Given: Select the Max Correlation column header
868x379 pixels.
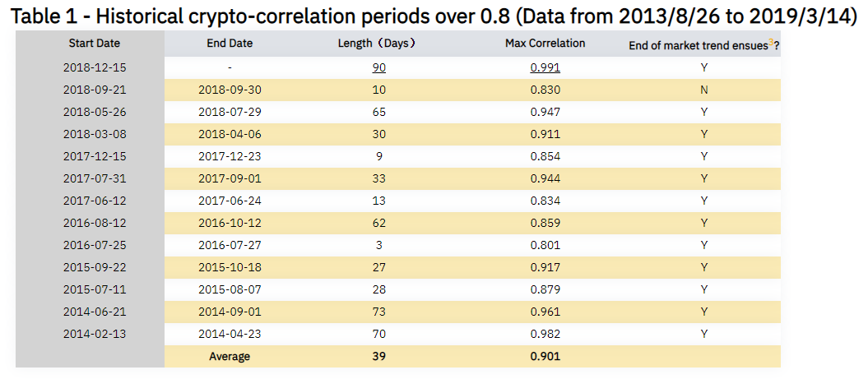Looking at the screenshot, I should (545, 44).
